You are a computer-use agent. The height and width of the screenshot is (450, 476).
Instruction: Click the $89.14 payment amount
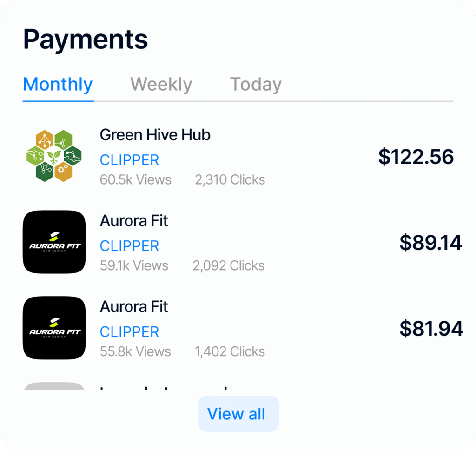point(430,243)
